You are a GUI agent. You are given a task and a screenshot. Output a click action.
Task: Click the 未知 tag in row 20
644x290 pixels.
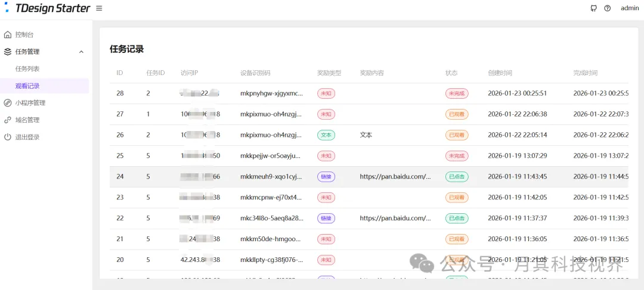(326, 260)
